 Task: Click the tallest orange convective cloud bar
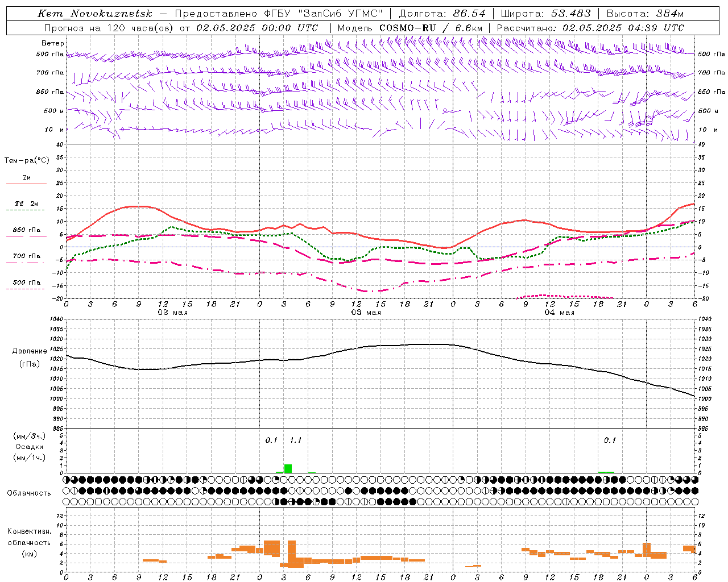292,554
